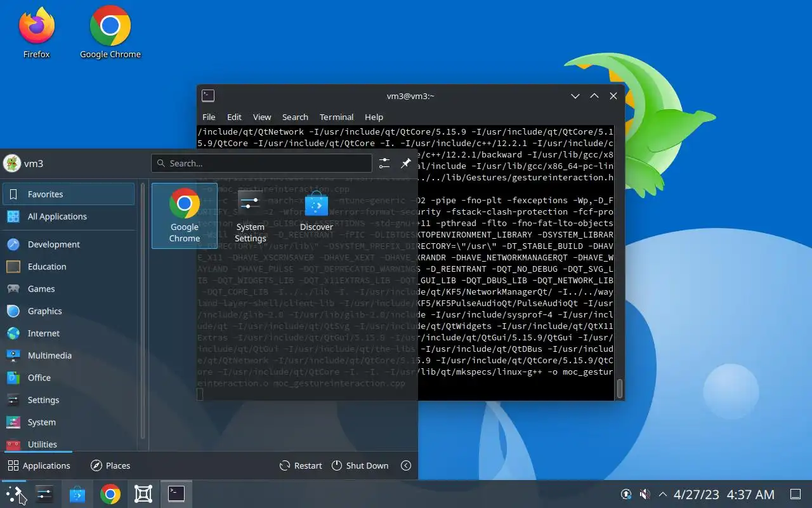Maximize the terminal window

pos(594,96)
